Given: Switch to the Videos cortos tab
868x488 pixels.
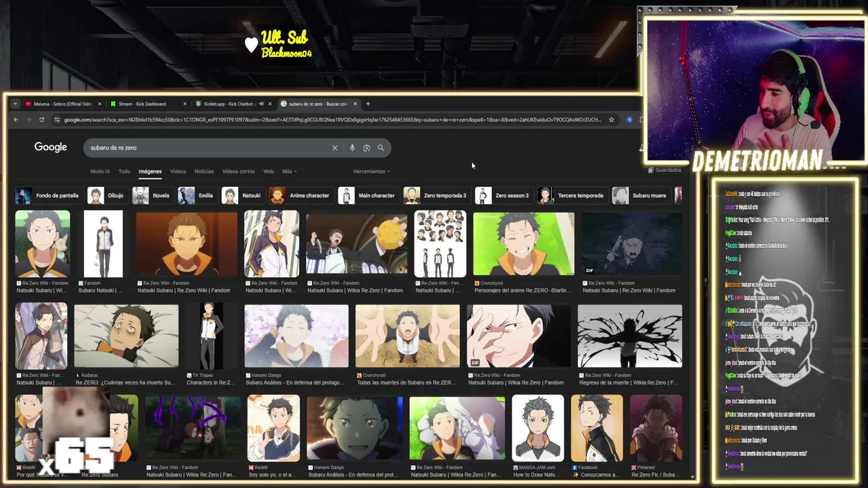Looking at the screenshot, I should pos(239,171).
